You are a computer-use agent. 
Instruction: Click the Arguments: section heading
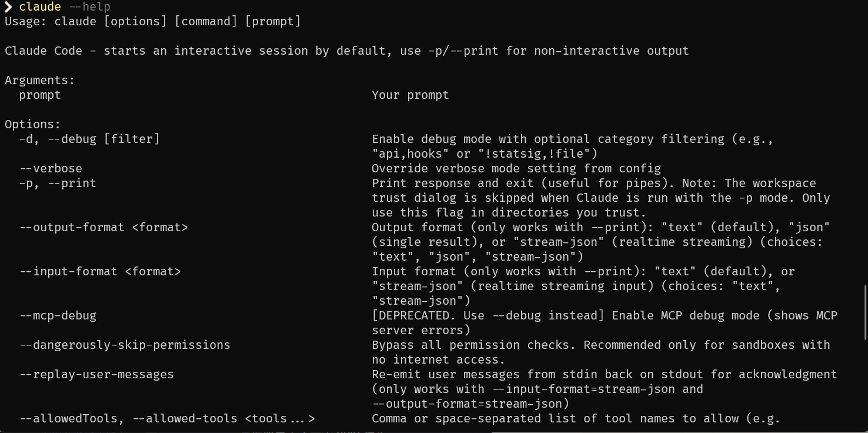coord(40,81)
